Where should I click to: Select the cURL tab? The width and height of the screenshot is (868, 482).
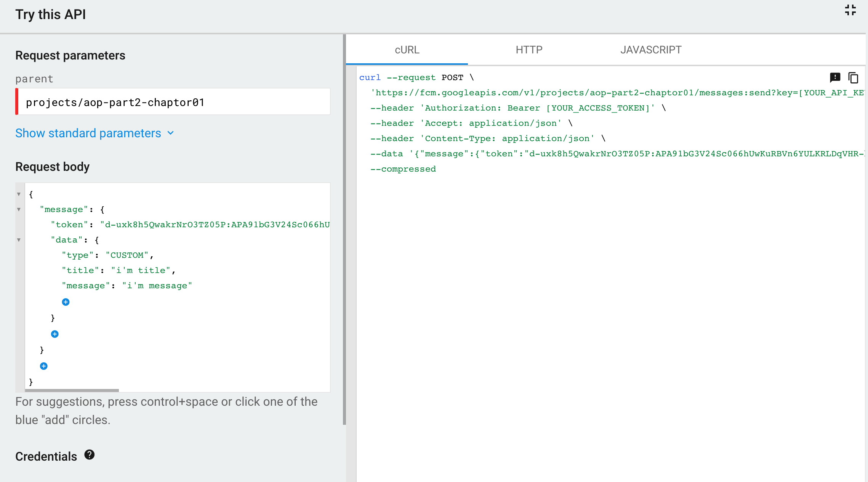[407, 50]
